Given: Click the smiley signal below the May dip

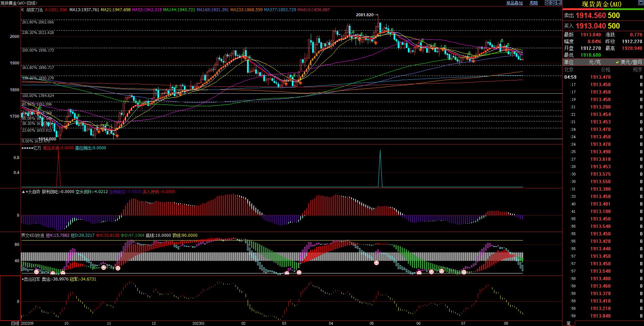Looking at the screenshot, I should (376, 263).
